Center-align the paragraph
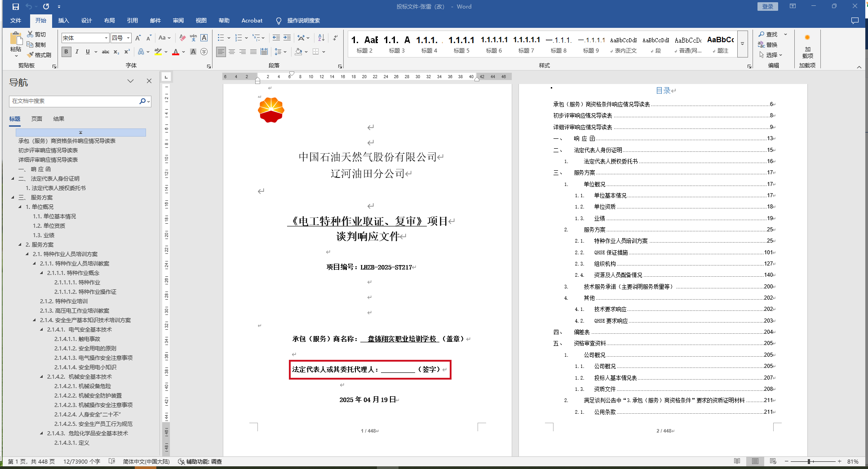 [x=232, y=52]
